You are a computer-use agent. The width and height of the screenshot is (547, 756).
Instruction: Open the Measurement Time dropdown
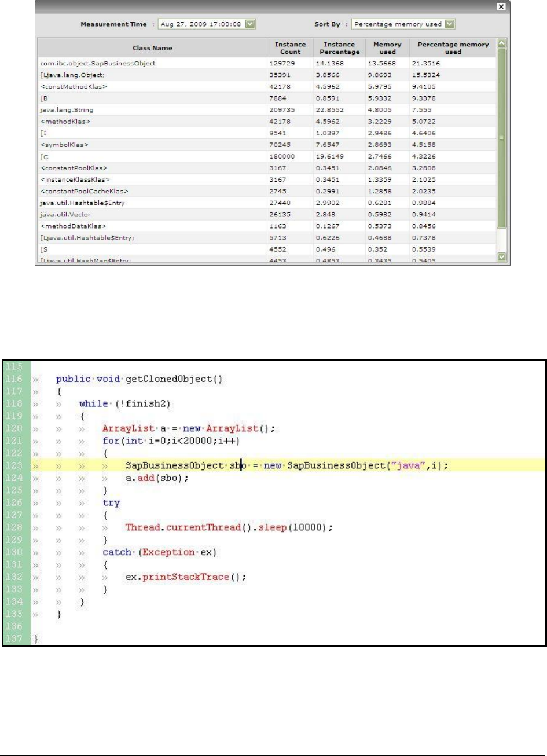click(x=250, y=24)
